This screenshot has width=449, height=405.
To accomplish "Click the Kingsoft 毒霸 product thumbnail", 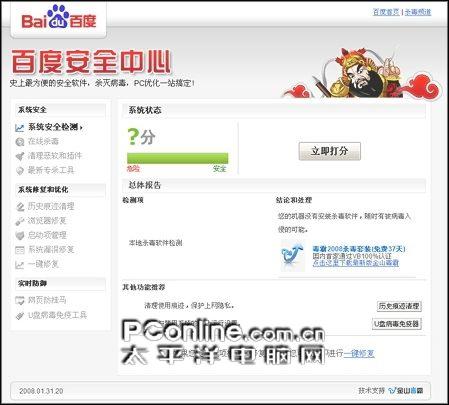I will (293, 256).
